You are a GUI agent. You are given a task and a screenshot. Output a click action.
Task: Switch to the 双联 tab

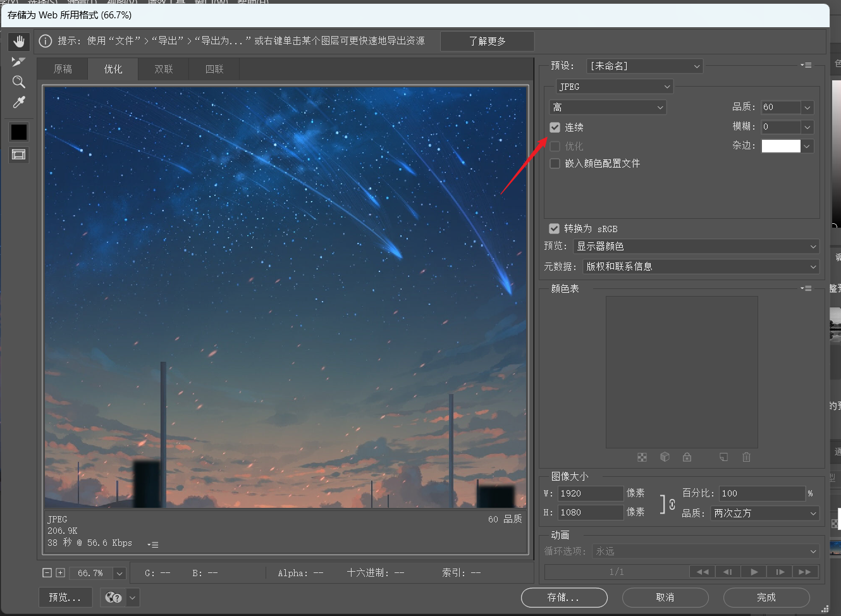[164, 70]
